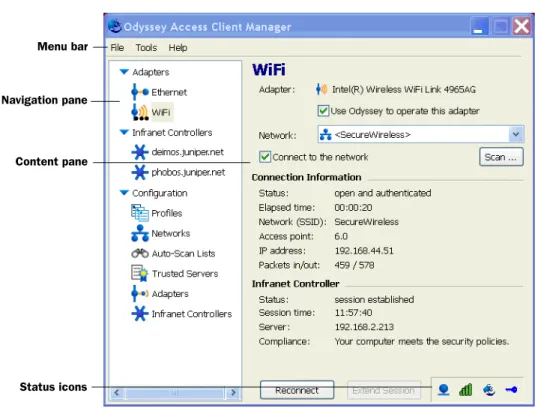Click the Elapsed time value 00:00:20
This screenshot has height=408, width=541.
click(353, 208)
